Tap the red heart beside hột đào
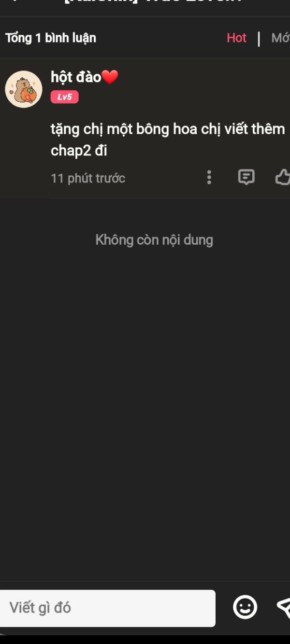 (x=110, y=77)
